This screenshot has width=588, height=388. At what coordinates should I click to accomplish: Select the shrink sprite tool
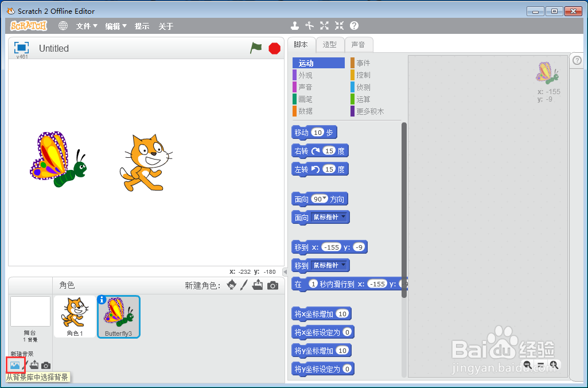340,25
